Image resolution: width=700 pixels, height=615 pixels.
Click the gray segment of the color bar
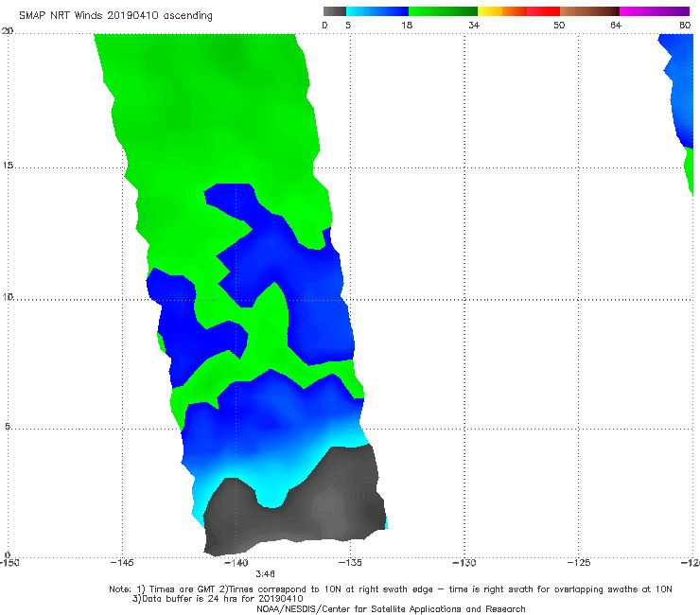[x=334, y=11]
